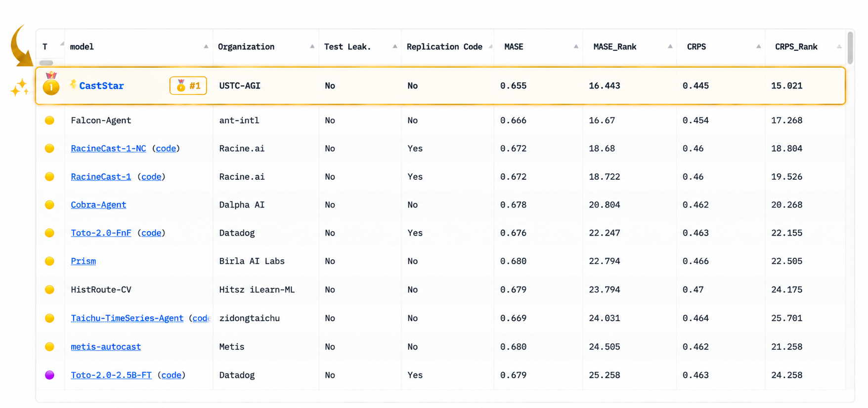Click the Replication Code column header
868x408 pixels.
click(x=444, y=46)
